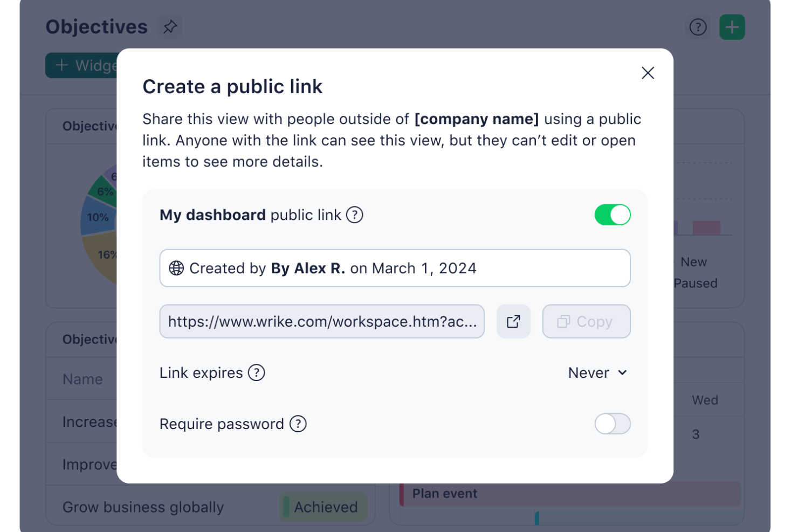This screenshot has width=798, height=532.
Task: Enable the 'Require password' toggle
Action: click(x=613, y=424)
